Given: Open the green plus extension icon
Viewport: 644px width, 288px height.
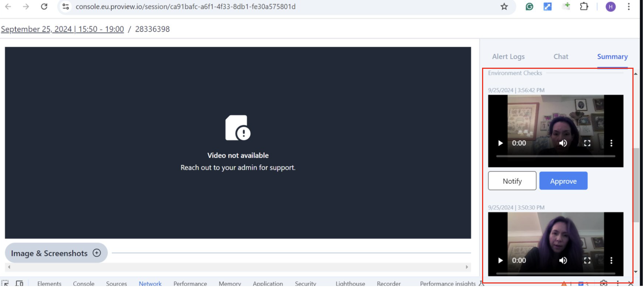Looking at the screenshot, I should 566,6.
